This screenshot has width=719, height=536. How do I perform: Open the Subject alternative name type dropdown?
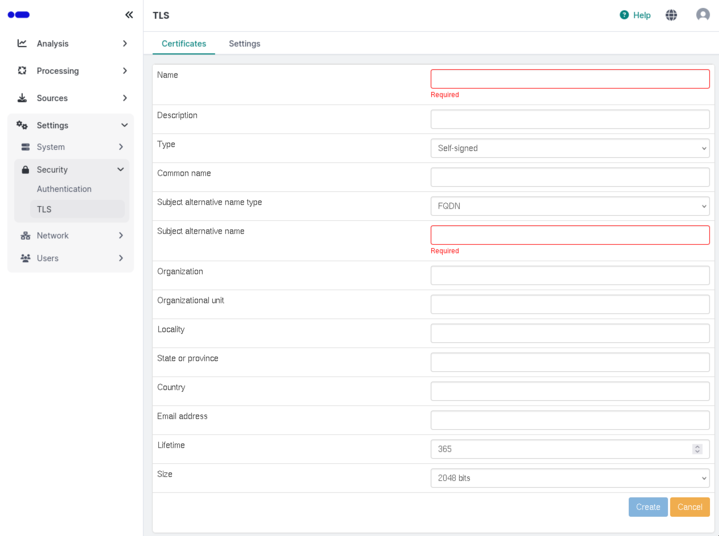[570, 206]
